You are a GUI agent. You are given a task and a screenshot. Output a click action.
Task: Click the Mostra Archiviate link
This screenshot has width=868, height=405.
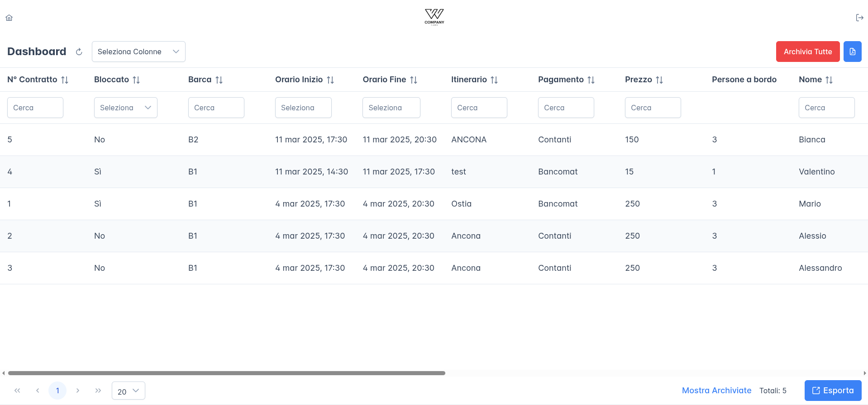(716, 391)
